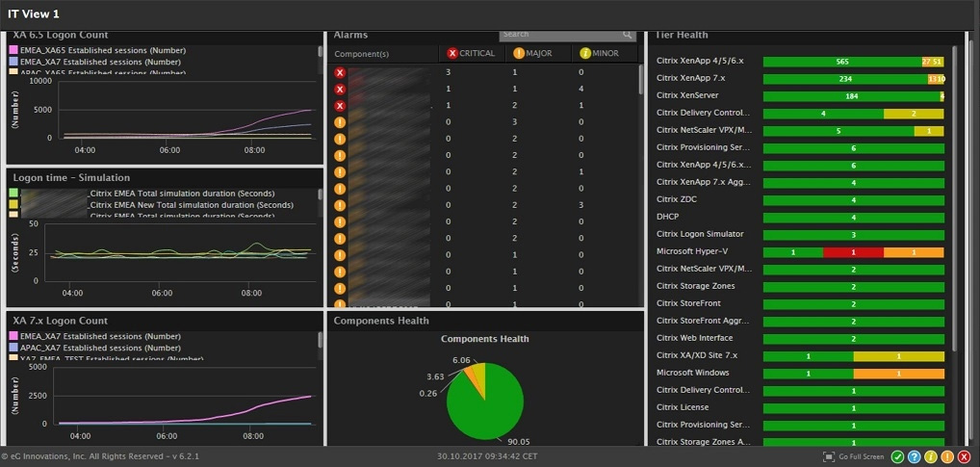Click the green normal-state checkmark icon in footer

coord(897,457)
